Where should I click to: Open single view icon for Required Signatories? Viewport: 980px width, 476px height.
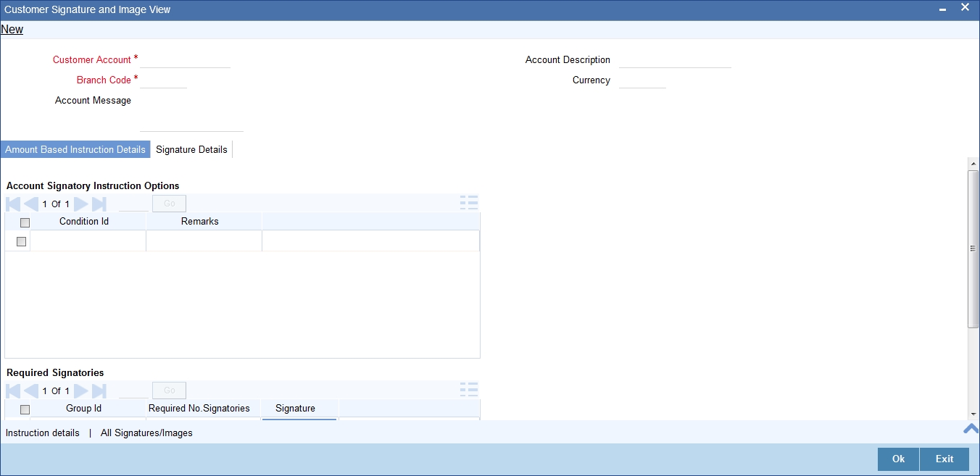point(469,390)
